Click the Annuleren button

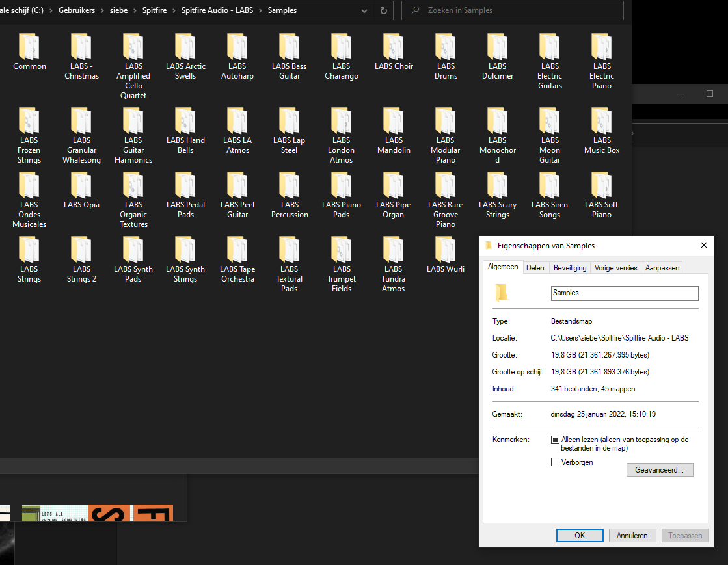coord(632,535)
